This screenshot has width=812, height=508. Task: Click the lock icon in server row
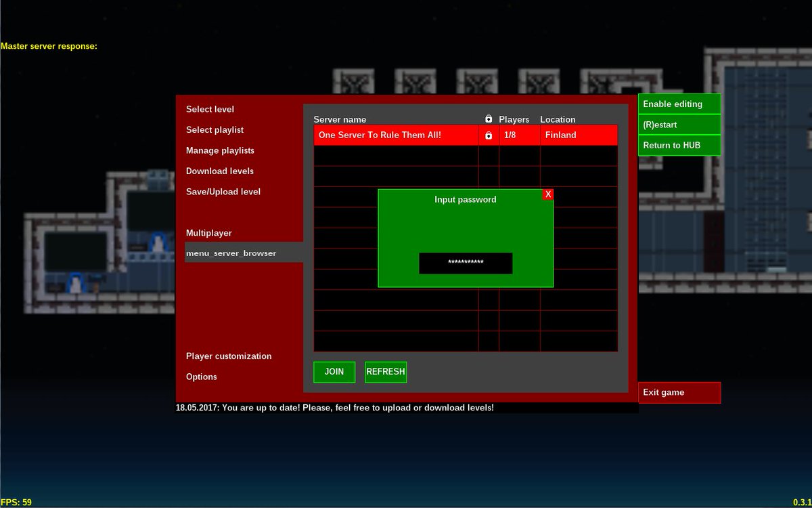tap(489, 135)
